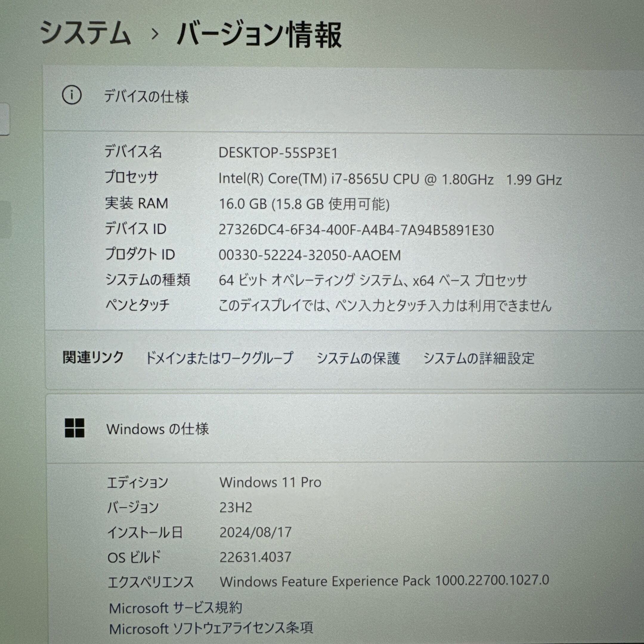Select device name DESKTOP-55SP3E1

(278, 153)
